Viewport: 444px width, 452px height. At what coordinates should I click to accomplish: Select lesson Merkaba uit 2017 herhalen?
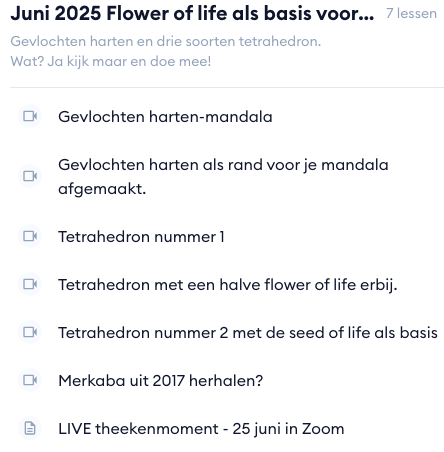tap(161, 381)
